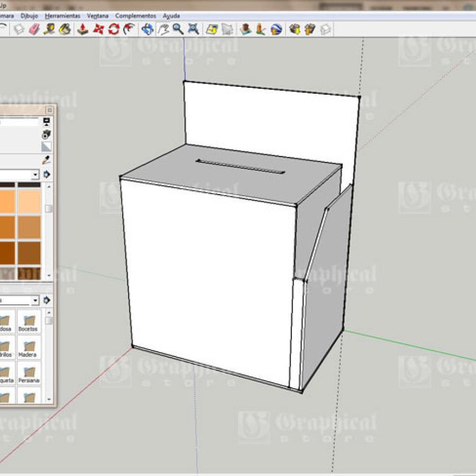The height and width of the screenshot is (476, 476).
Task: Open the Madera materials folder
Action: [x=29, y=347]
